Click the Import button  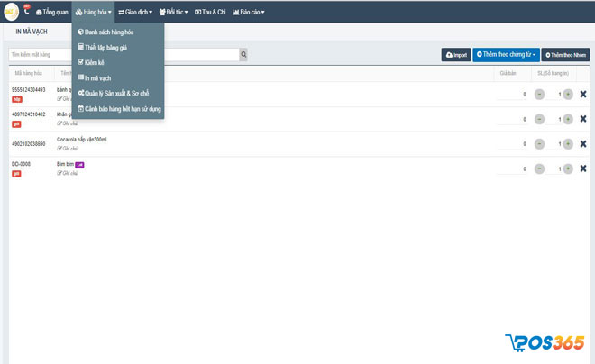coord(456,55)
